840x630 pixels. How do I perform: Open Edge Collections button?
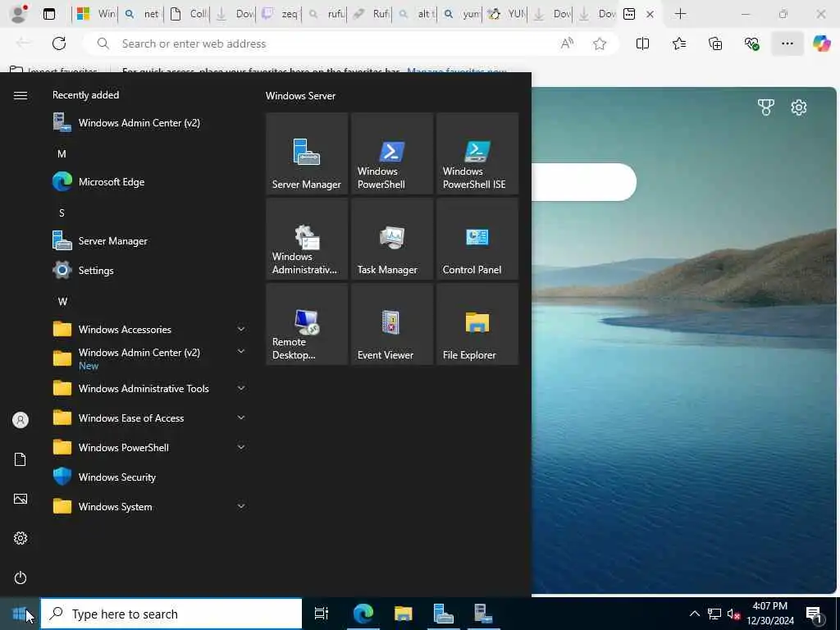click(x=715, y=43)
